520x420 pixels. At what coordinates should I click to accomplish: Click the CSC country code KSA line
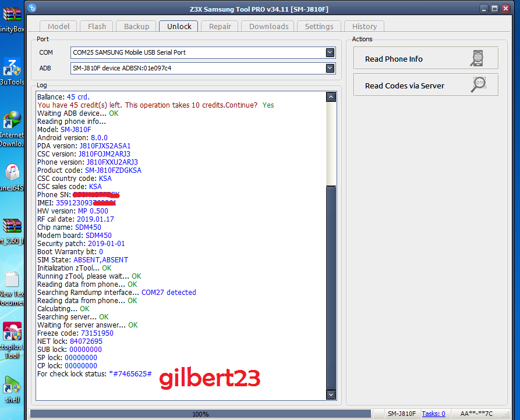[75, 179]
